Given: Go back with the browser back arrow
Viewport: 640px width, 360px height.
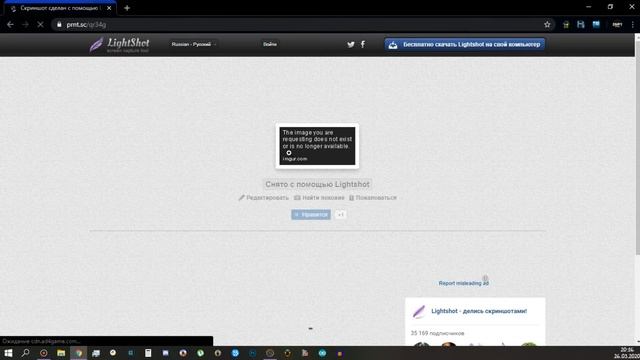Looking at the screenshot, I should coord(10,24).
